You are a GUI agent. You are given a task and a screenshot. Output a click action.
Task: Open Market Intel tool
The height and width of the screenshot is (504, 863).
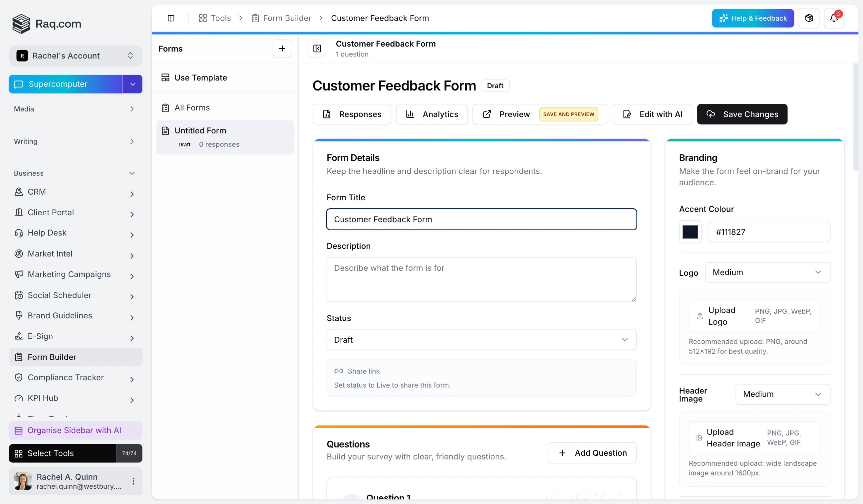75,254
